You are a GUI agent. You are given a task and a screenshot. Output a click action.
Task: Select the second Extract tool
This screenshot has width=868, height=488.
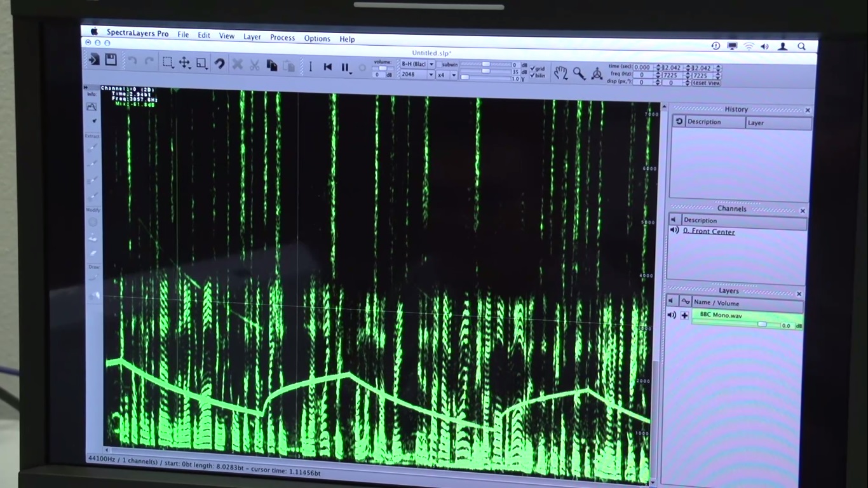[x=93, y=164]
